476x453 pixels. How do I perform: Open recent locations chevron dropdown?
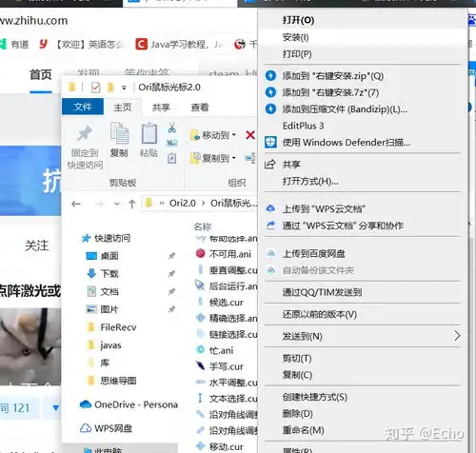point(117,204)
